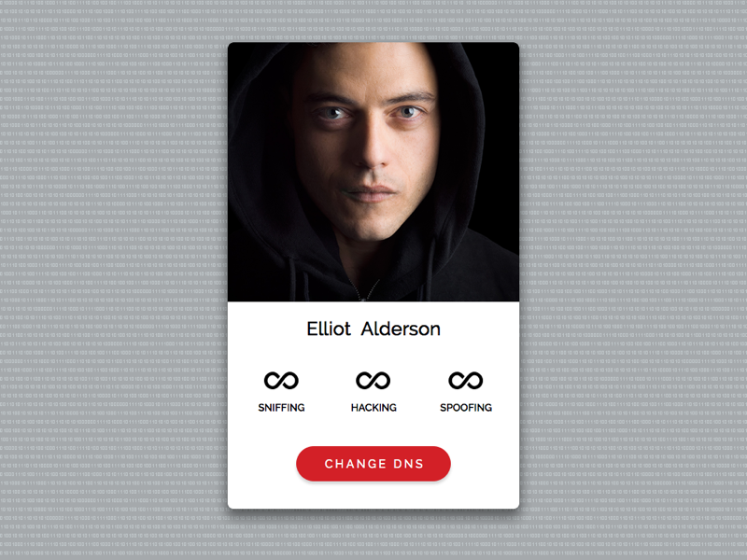Click the infinity icon above SPOOFING
Screen dimensions: 747x560
(x=465, y=381)
